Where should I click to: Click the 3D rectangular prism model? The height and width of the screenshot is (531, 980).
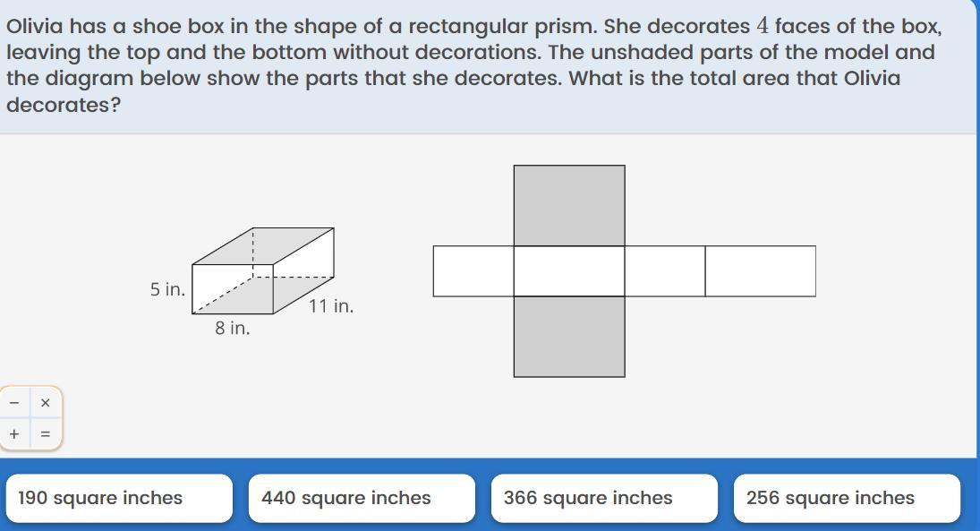point(263,270)
